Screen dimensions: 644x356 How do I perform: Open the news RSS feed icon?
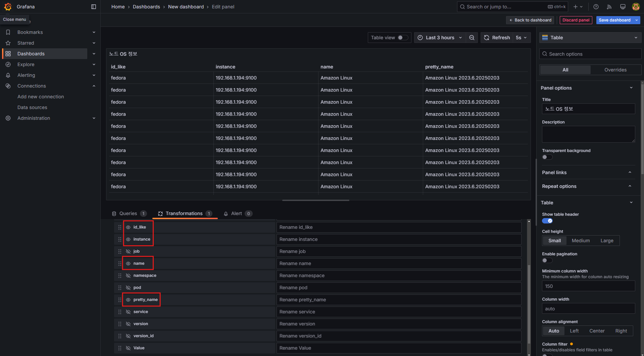[609, 7]
